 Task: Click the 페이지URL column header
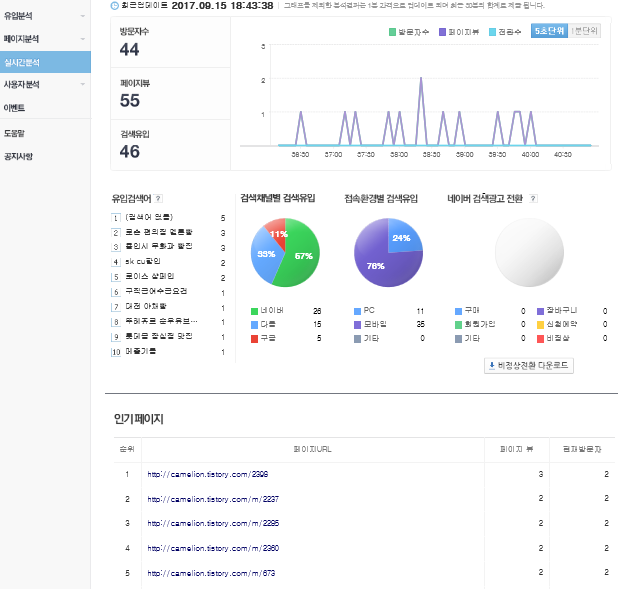coord(312,449)
